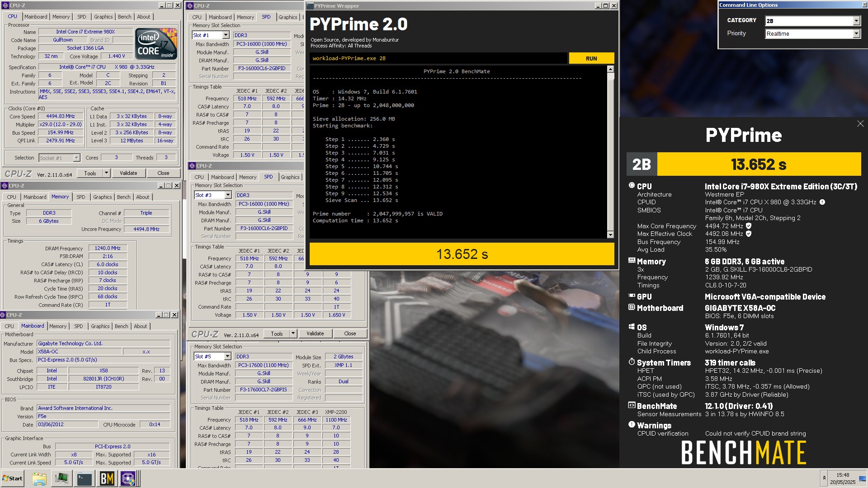
Task: Click the BIOS Date value 03/06/2012
Action: point(67,424)
